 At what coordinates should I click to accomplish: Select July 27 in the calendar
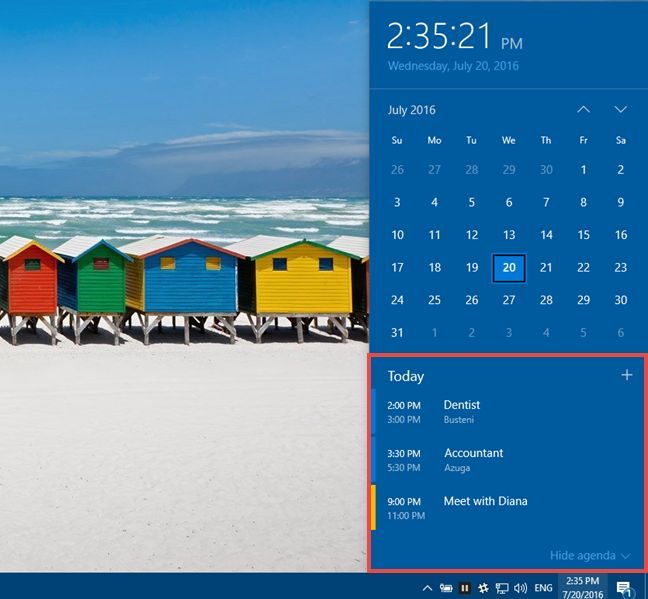pyautogui.click(x=509, y=300)
